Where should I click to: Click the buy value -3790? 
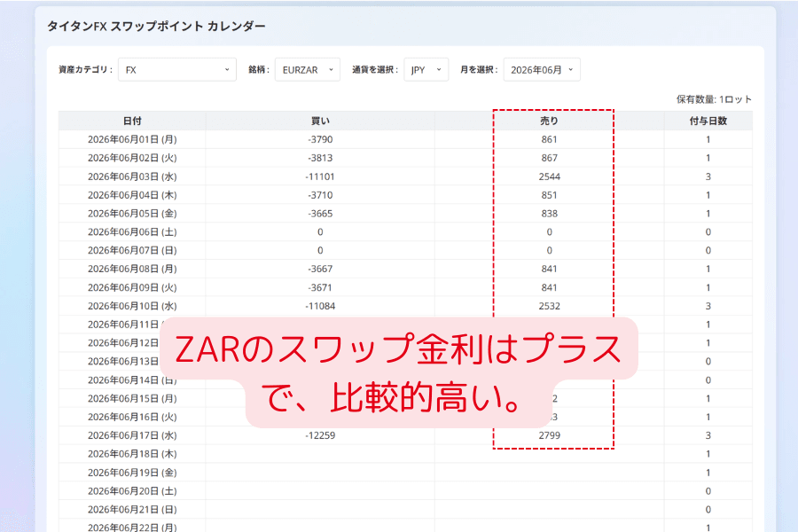[320, 139]
